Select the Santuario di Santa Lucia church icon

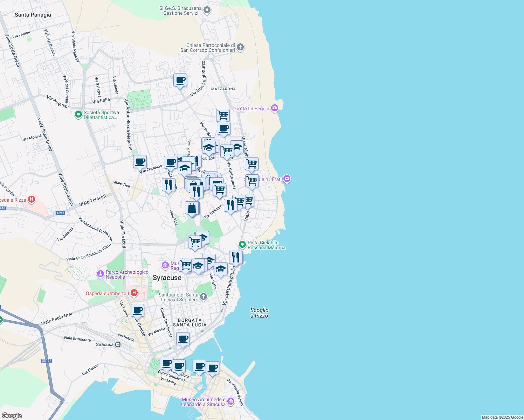point(204,297)
